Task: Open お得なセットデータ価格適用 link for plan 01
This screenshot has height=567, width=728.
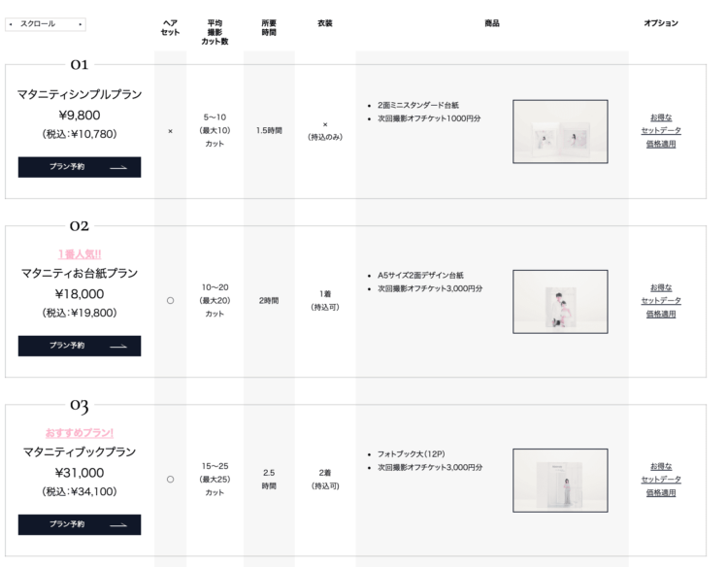Action: tap(661, 130)
